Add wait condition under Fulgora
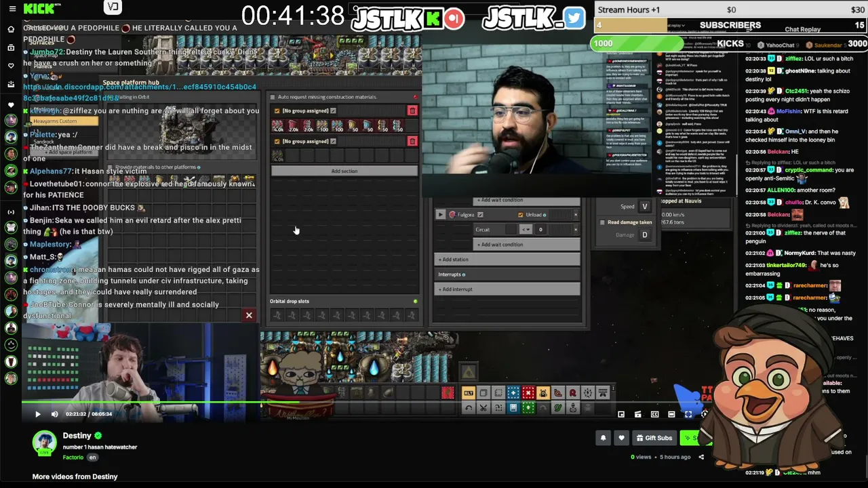Image resolution: width=868 pixels, height=488 pixels. coord(526,244)
